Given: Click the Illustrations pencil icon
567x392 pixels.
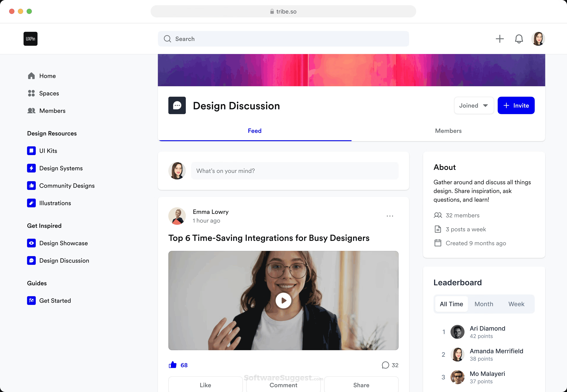Looking at the screenshot, I should pyautogui.click(x=31, y=203).
